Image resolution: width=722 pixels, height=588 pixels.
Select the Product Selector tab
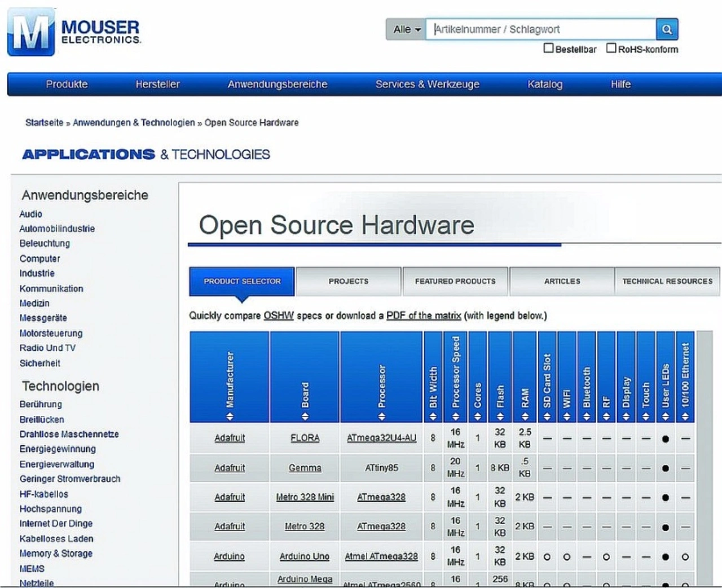coord(242,281)
